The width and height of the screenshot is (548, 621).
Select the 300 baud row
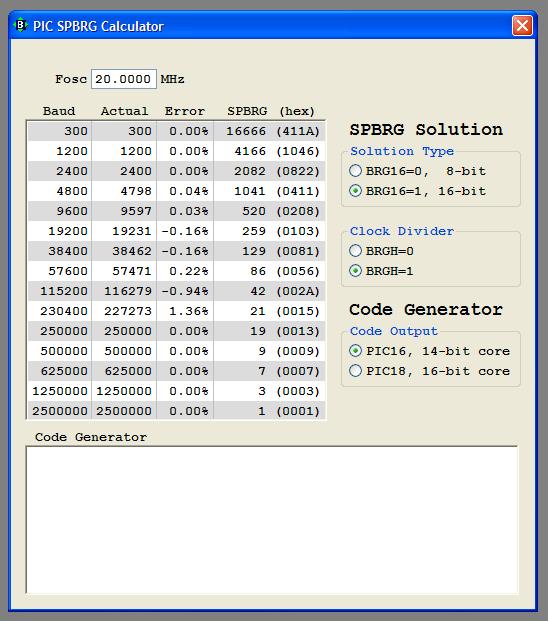176,131
